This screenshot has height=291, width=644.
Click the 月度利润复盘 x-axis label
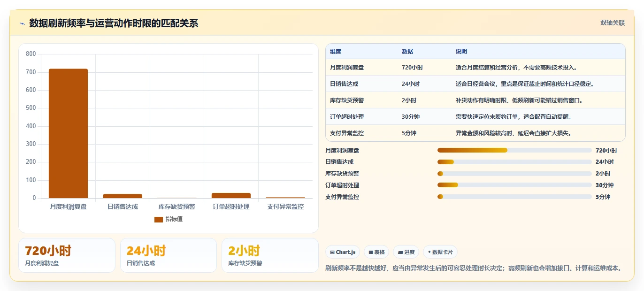click(x=68, y=207)
